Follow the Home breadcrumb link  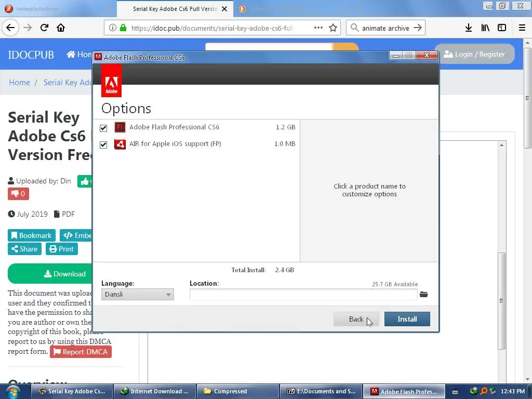pyautogui.click(x=19, y=83)
